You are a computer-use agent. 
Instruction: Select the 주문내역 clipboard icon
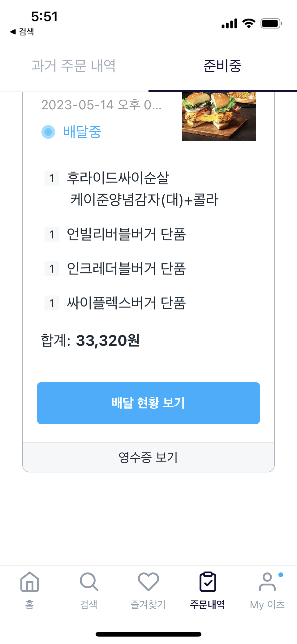(x=208, y=582)
